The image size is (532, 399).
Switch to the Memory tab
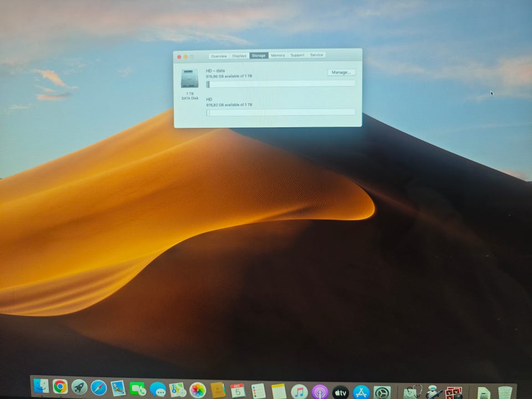278,55
